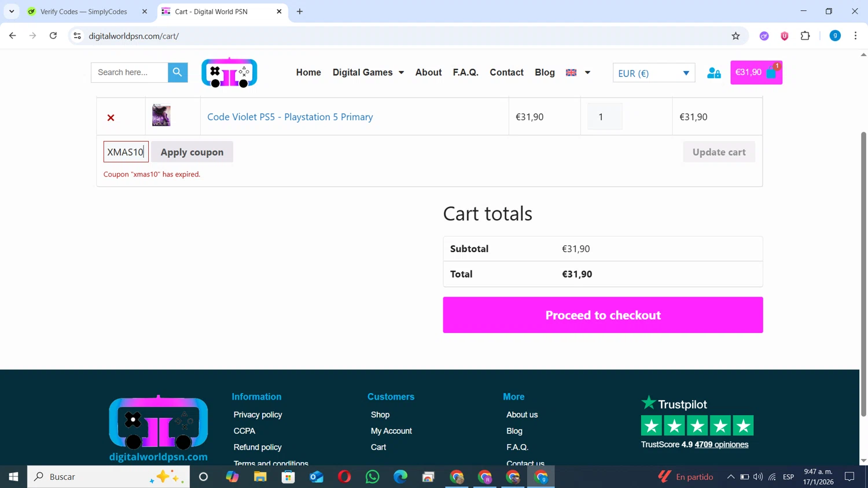
Task: Click the footer Digital World PSN logo
Action: [158, 428]
